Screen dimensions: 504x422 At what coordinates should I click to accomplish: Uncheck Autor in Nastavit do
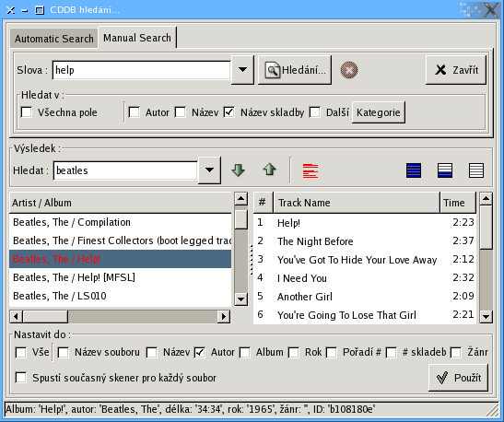tap(200, 352)
